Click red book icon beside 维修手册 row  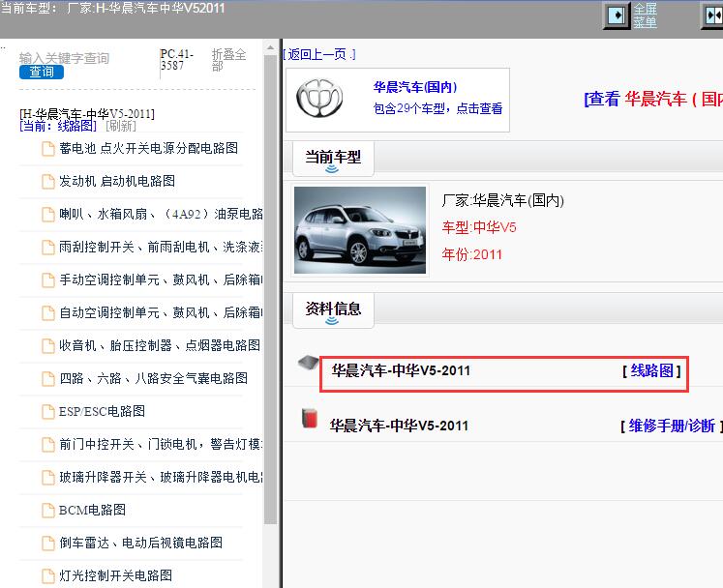[x=310, y=418]
